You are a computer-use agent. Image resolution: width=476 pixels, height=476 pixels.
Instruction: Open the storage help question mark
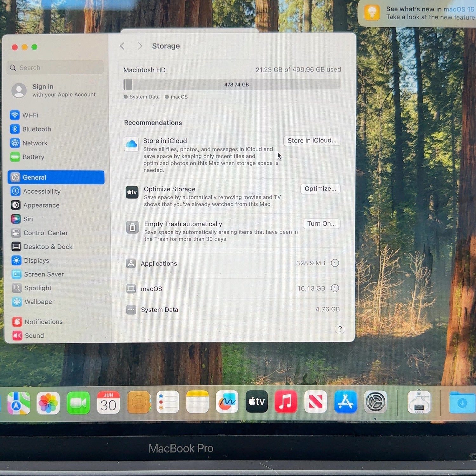pyautogui.click(x=340, y=329)
